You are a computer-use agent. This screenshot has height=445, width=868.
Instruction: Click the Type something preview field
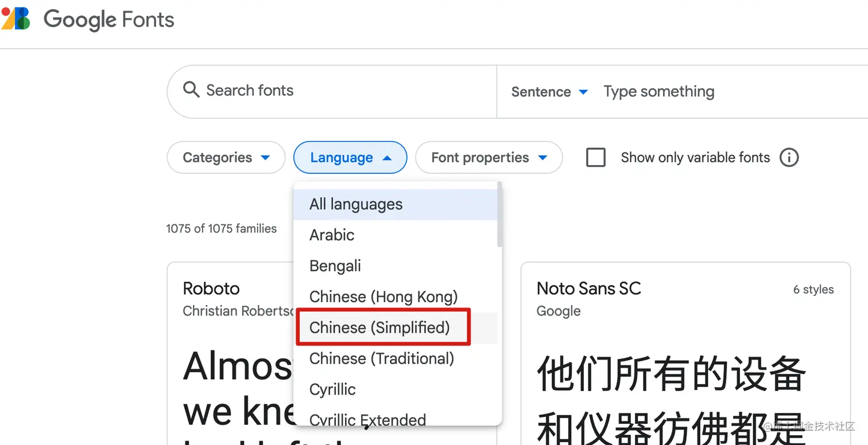pos(658,91)
